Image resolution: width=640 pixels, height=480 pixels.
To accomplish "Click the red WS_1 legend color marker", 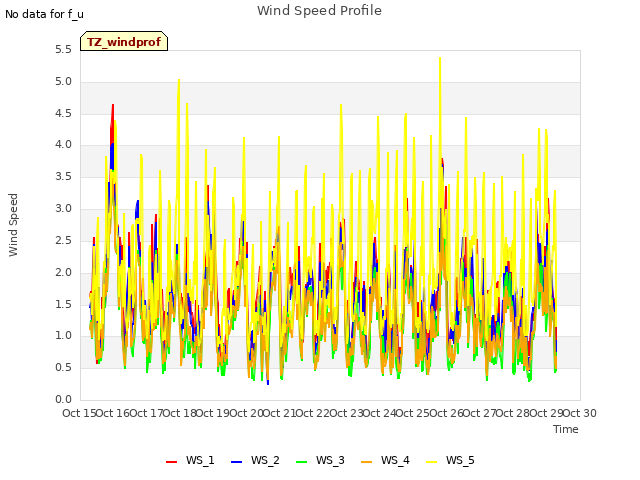I will (x=171, y=462).
